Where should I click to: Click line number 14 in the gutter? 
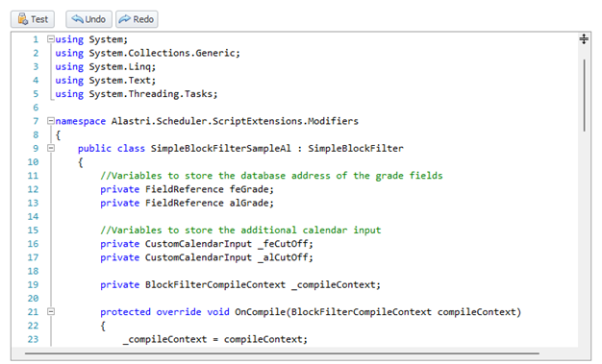[33, 217]
